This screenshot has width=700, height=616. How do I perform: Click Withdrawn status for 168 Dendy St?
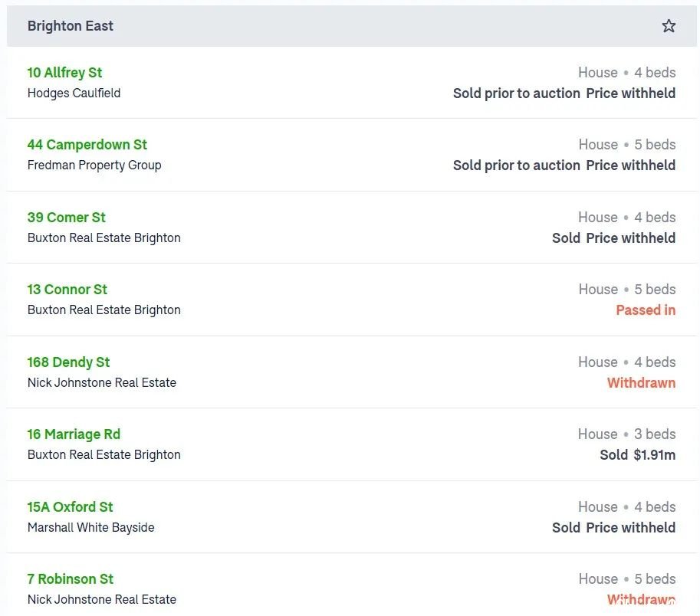click(641, 383)
